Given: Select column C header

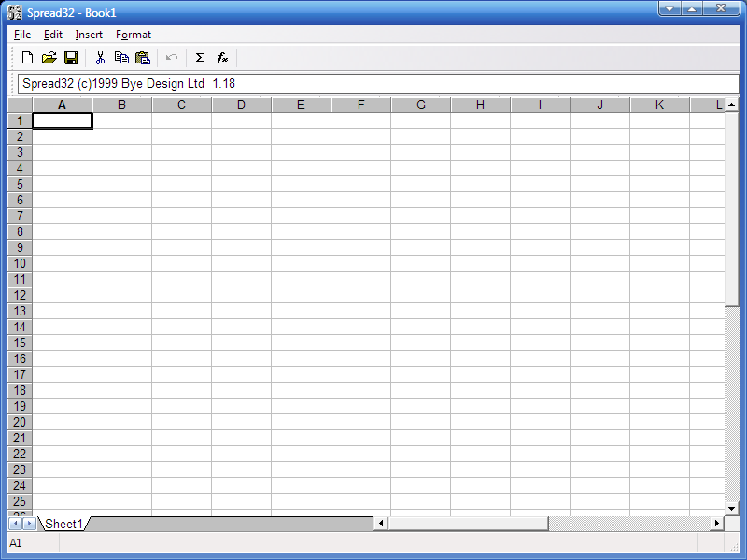Looking at the screenshot, I should pos(181,105).
